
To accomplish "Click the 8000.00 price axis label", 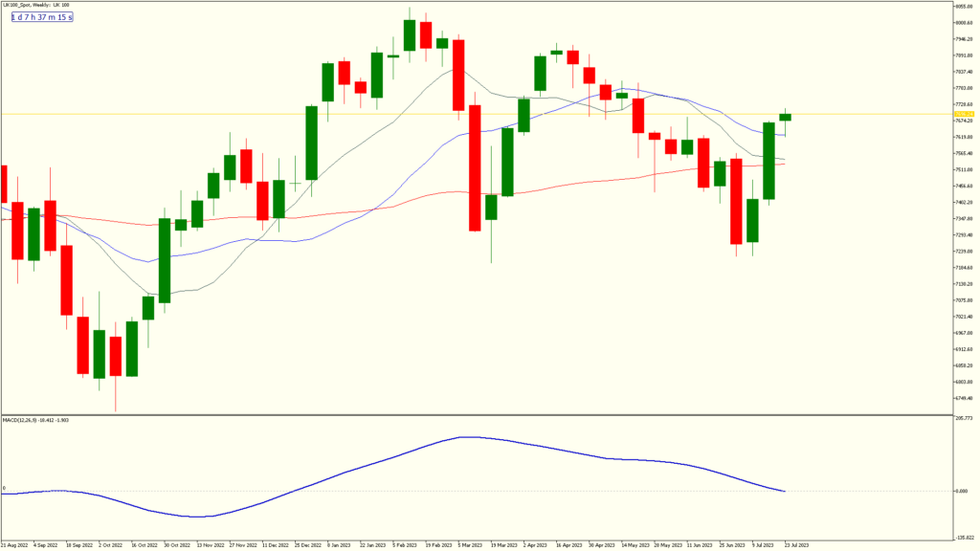I will pos(950,22).
